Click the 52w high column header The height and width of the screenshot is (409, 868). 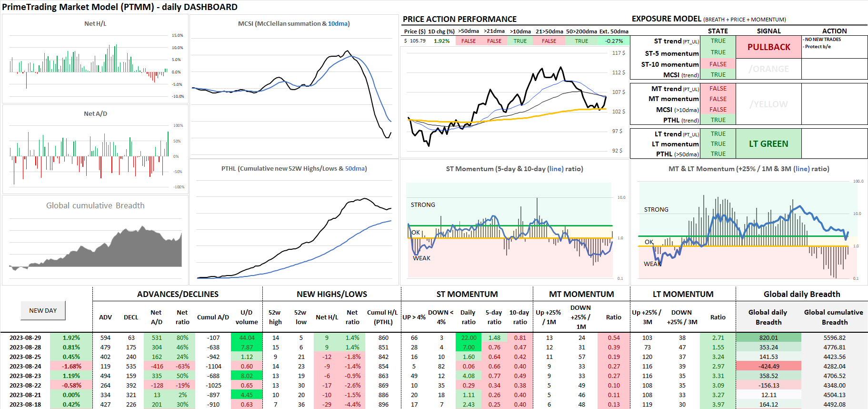click(275, 317)
